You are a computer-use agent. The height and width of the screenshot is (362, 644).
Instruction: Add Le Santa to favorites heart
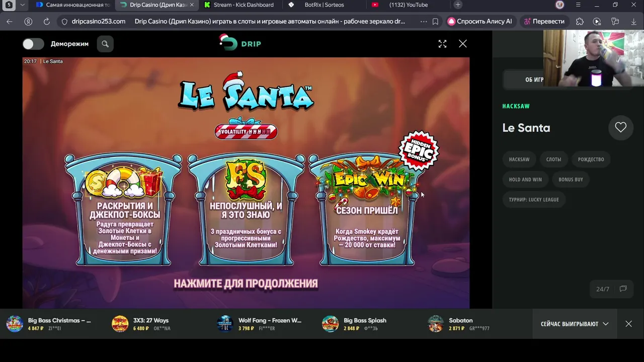coord(620,128)
